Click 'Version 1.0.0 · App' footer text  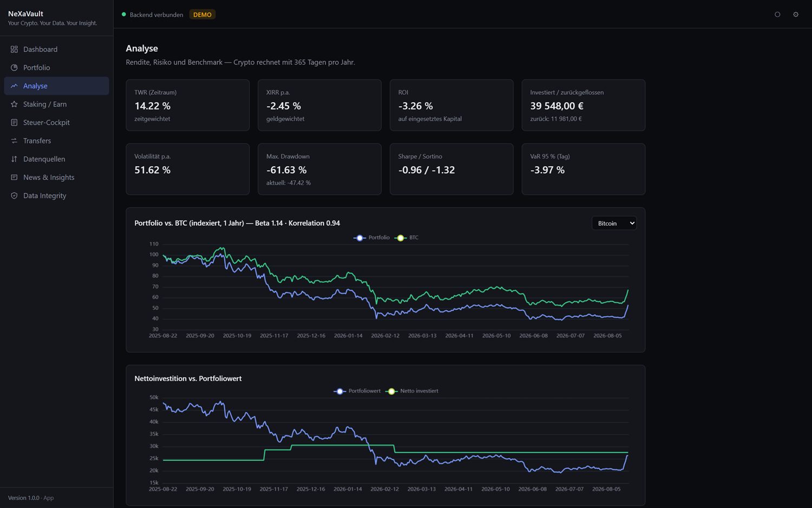pyautogui.click(x=31, y=498)
